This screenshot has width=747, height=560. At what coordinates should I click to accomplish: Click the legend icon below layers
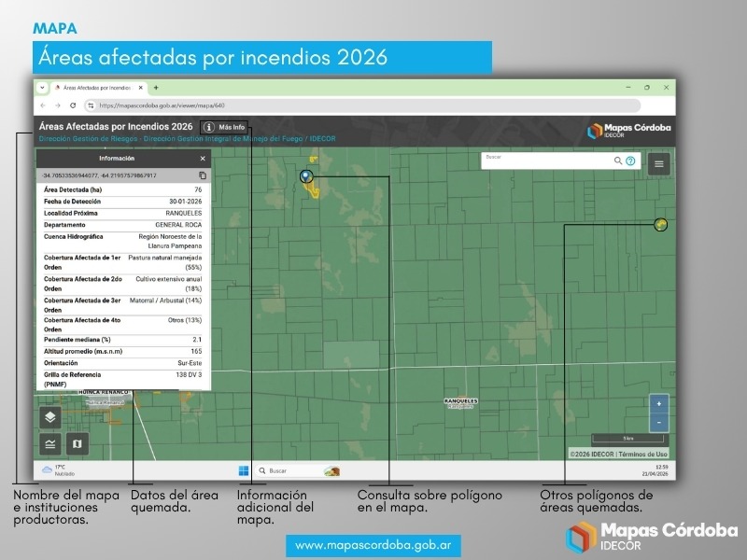point(51,443)
